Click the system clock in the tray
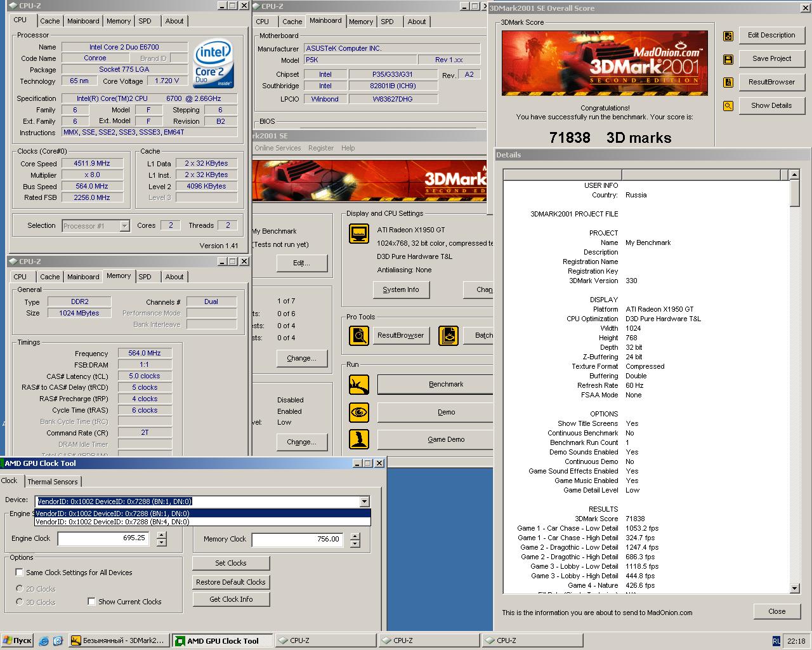Screen dimensions: 812x650 pyautogui.click(x=796, y=641)
